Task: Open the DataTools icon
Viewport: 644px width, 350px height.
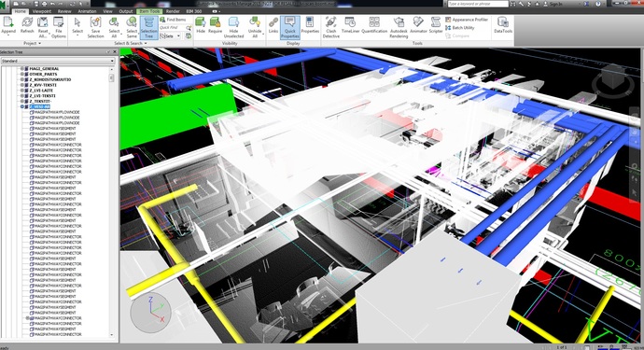Action: click(503, 25)
